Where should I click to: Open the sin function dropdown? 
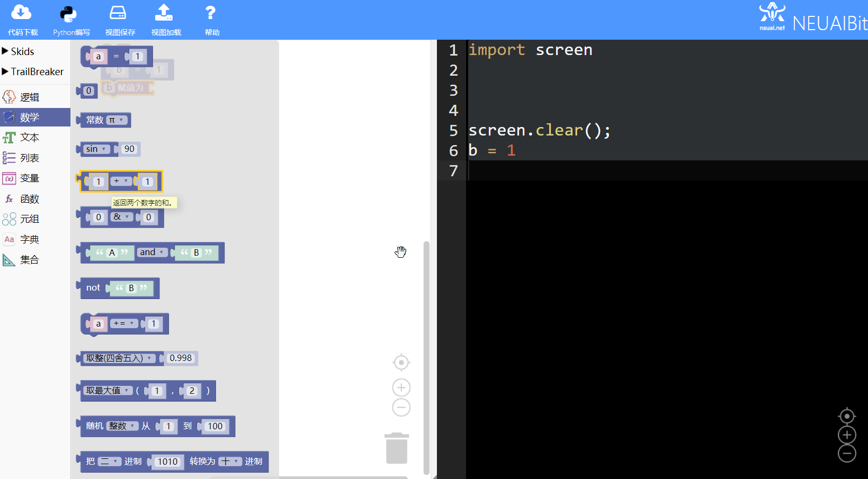click(x=97, y=149)
